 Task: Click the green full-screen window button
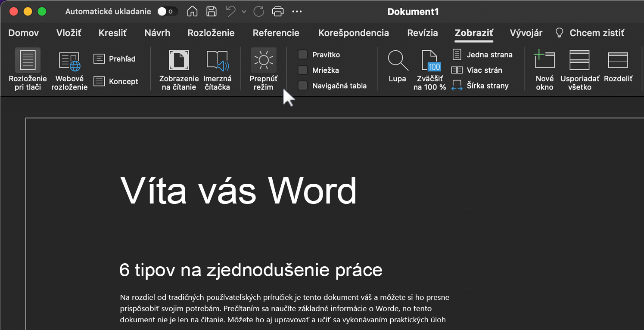[x=42, y=12]
